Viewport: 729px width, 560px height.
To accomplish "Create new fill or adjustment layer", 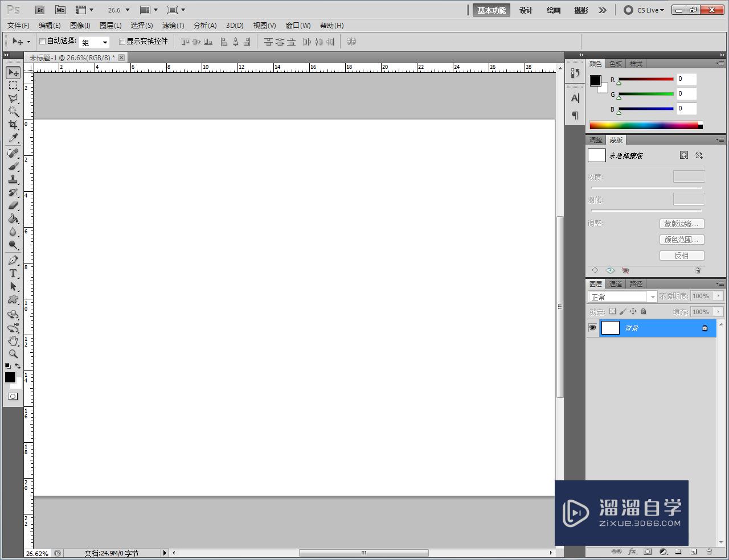I will pos(663,551).
